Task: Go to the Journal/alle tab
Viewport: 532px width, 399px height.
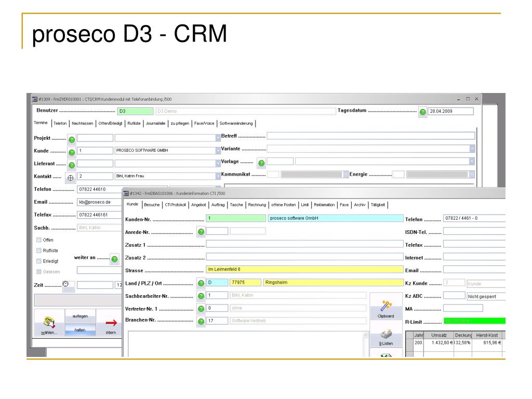Action: click(x=155, y=124)
